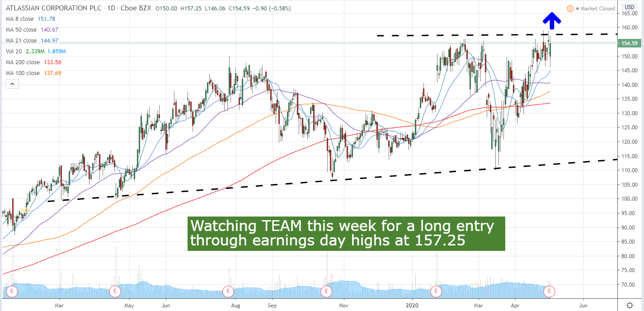The width and height of the screenshot is (644, 311).
Task: Select the Vol 20 indicator legend
Action: (x=35, y=52)
